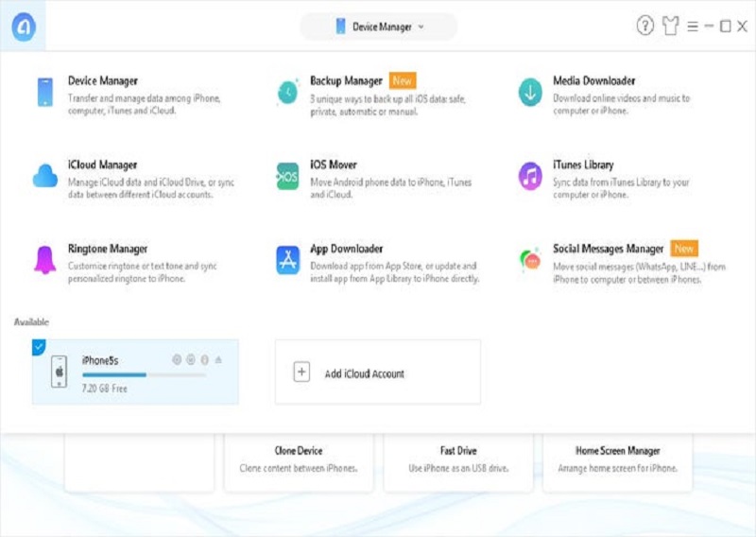Click the AnyTrans logo in top-left corner
Screen dimensions: 756x537
23,26
